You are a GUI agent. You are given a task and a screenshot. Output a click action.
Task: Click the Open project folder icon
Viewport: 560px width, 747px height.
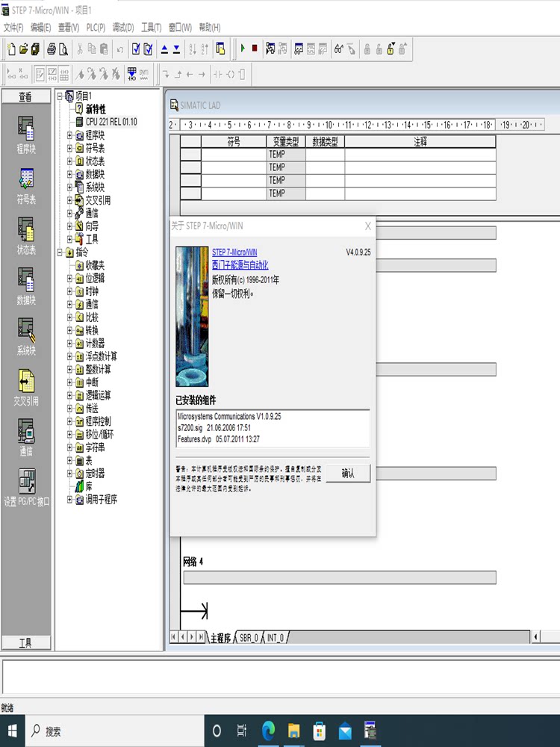pos(23,49)
